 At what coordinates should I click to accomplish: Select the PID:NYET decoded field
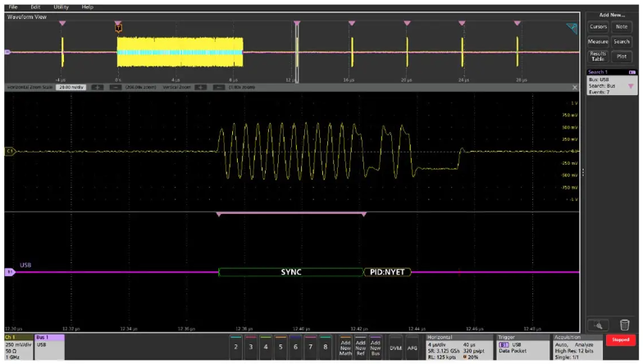(x=387, y=272)
